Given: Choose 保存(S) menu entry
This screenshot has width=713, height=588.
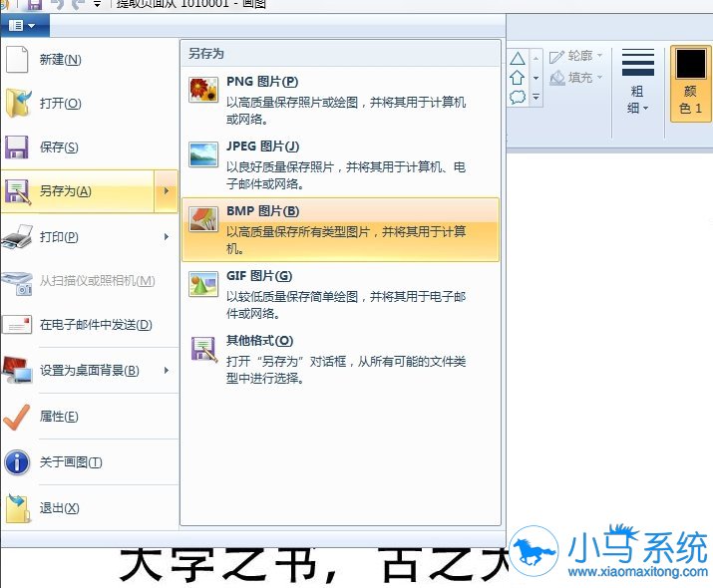Looking at the screenshot, I should pyautogui.click(x=90, y=147).
